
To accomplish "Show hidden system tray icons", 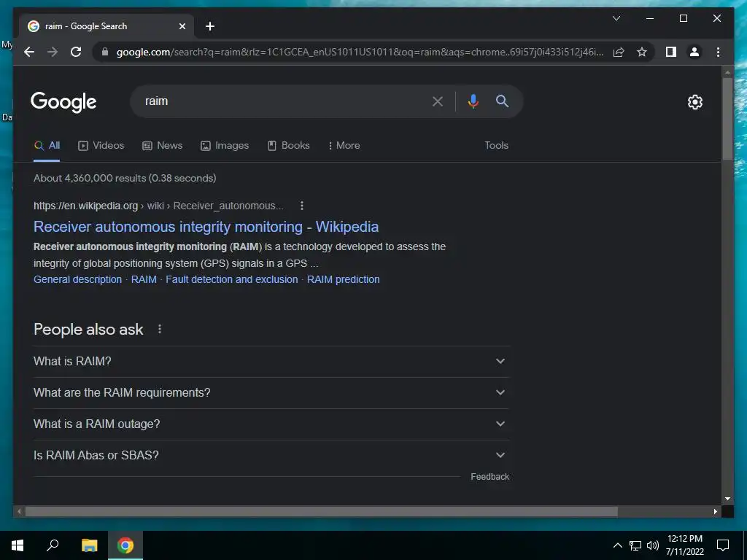I will [617, 545].
